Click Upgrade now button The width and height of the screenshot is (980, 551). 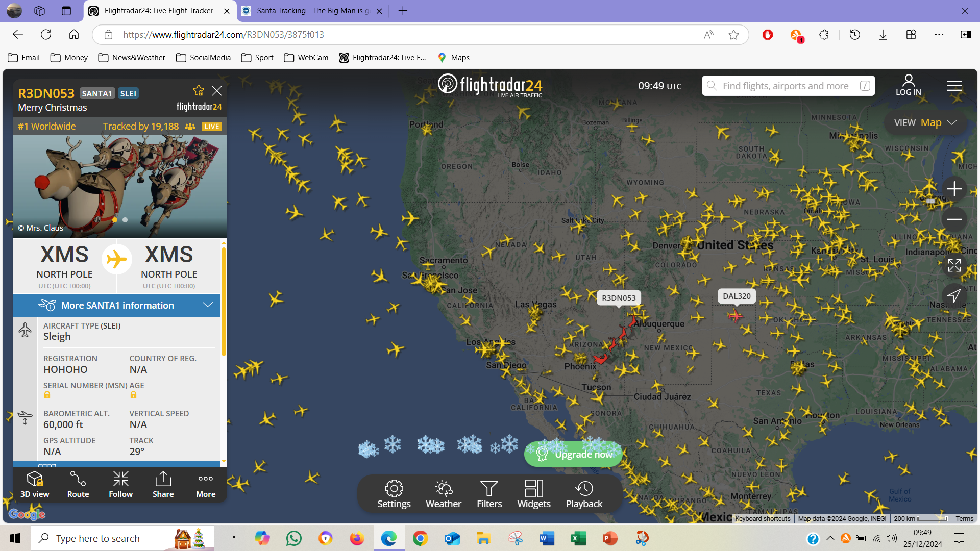(x=573, y=454)
